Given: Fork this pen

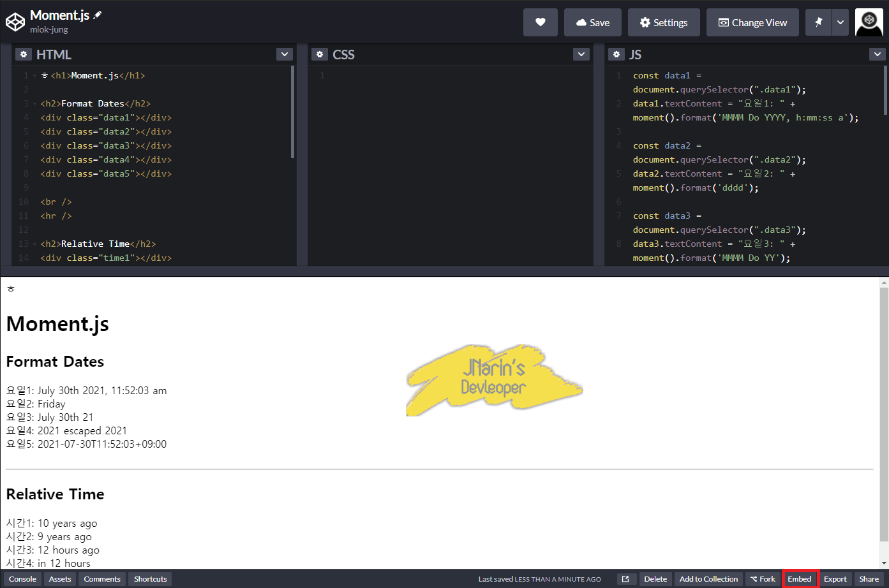Looking at the screenshot, I should 763,579.
